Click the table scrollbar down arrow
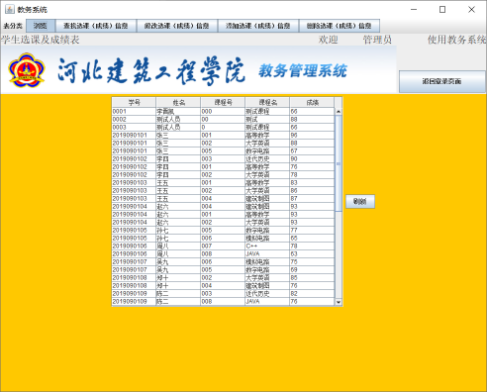Image resolution: width=488 pixels, height=392 pixels. tap(338, 302)
